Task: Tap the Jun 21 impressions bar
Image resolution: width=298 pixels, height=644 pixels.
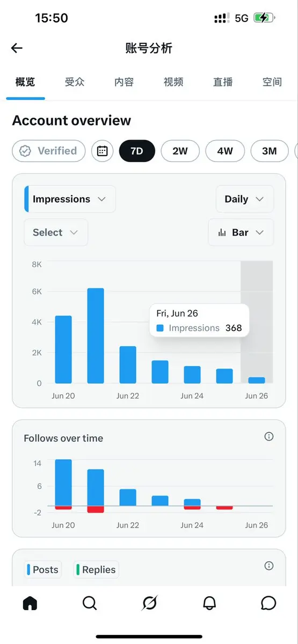Action: [x=96, y=335]
